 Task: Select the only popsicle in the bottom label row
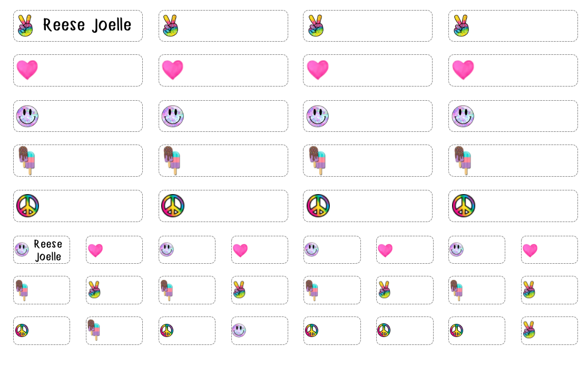pos(94,330)
